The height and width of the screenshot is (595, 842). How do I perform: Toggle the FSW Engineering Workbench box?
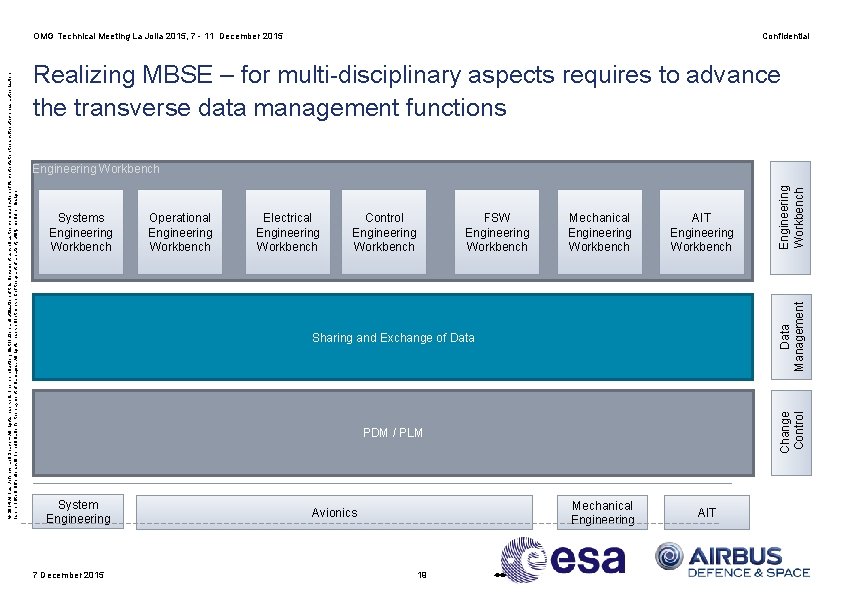click(x=497, y=232)
